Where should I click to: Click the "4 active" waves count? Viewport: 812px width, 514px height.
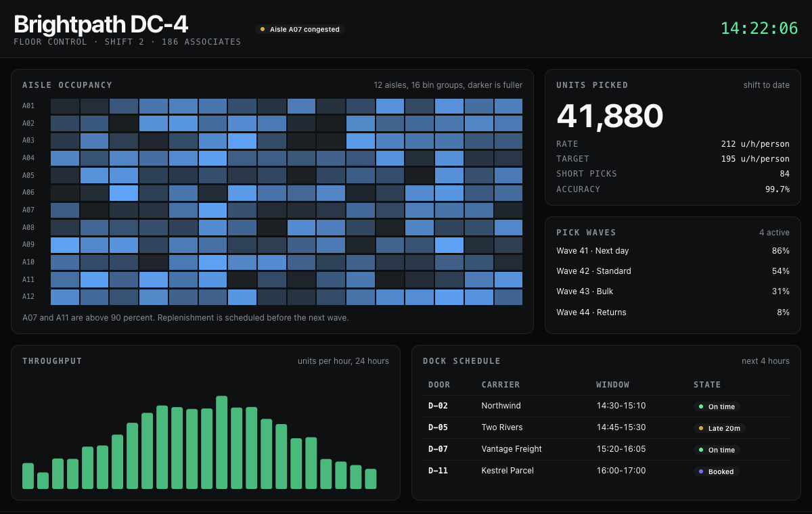point(774,233)
